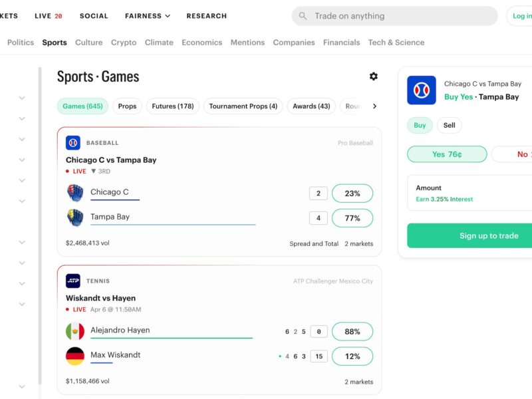The height and width of the screenshot is (399, 532).
Task: Open the Crypto category tab
Action: tap(124, 43)
